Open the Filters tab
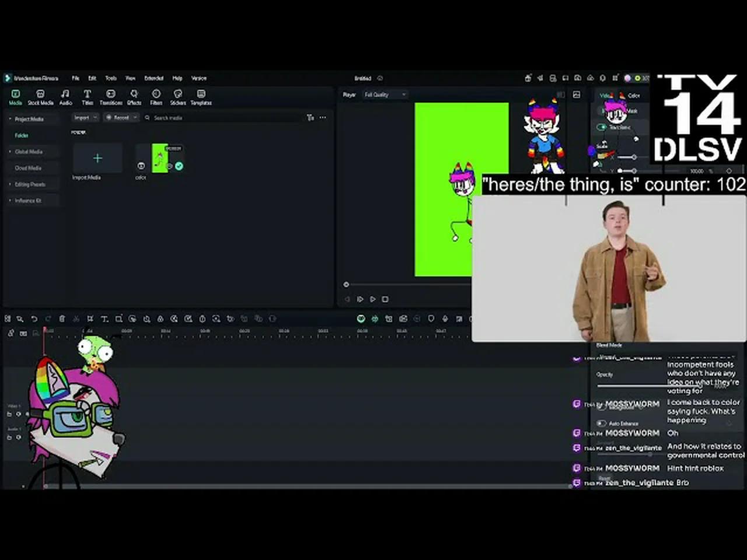Viewport: 747px width, 560px height. click(x=156, y=97)
